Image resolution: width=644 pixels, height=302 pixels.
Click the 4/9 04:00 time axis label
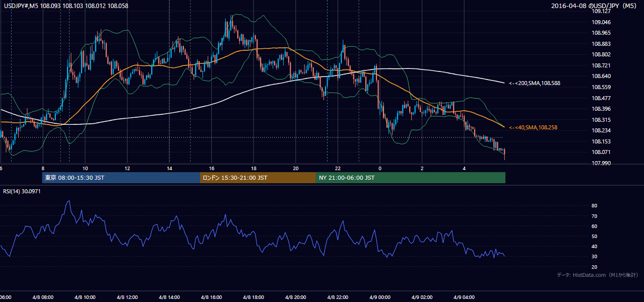(x=464, y=297)
